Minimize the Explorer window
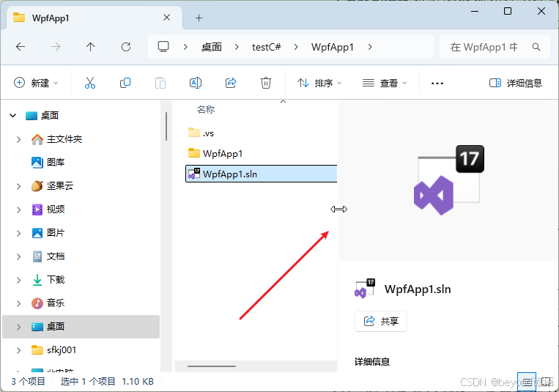559x392 pixels. coord(475,11)
